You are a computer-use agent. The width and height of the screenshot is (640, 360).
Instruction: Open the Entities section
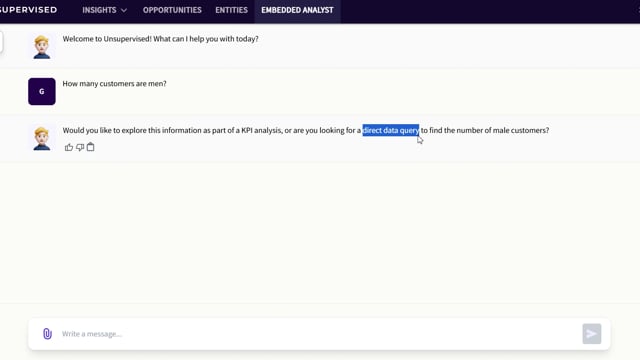tap(231, 10)
